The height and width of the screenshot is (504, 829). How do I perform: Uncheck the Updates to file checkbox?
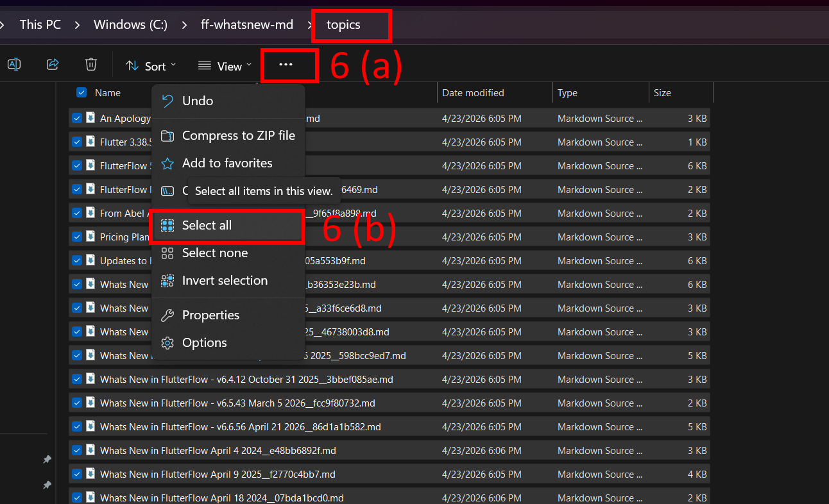click(x=77, y=260)
